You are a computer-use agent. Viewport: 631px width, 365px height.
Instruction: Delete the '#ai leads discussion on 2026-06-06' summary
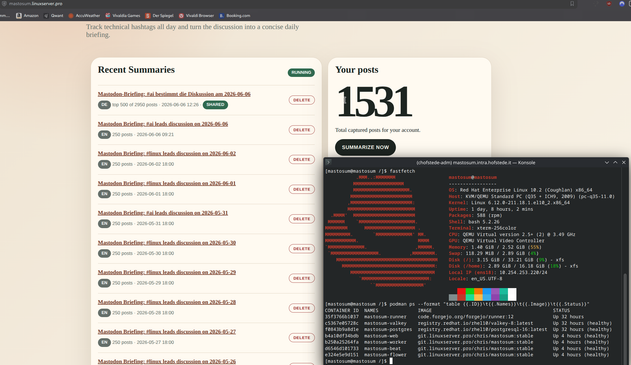tap(302, 130)
